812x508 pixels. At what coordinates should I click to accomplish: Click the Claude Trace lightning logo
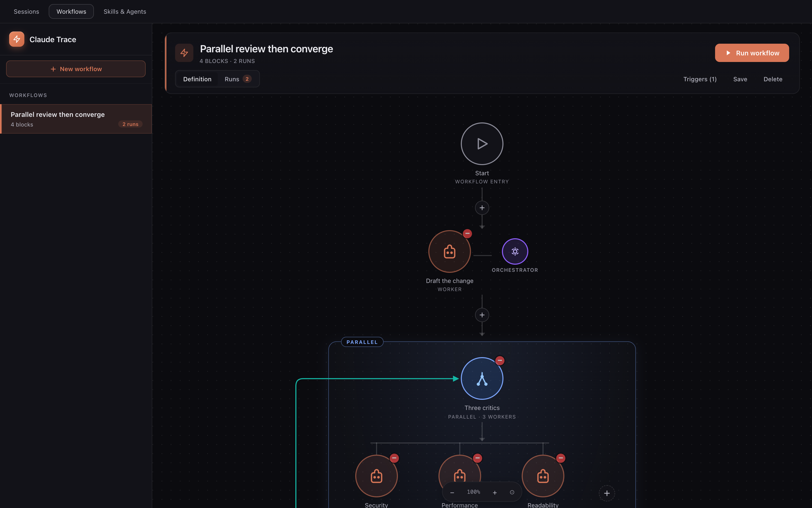click(16, 39)
